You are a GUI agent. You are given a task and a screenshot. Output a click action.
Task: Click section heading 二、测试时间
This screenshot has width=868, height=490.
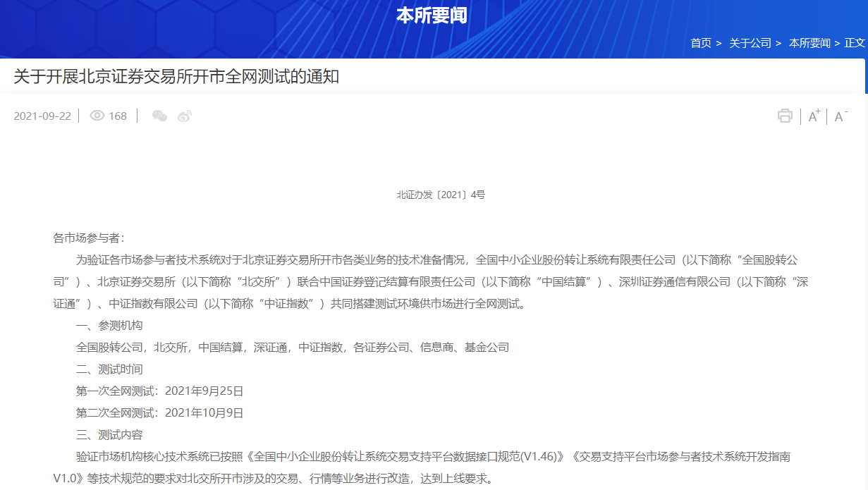click(109, 369)
